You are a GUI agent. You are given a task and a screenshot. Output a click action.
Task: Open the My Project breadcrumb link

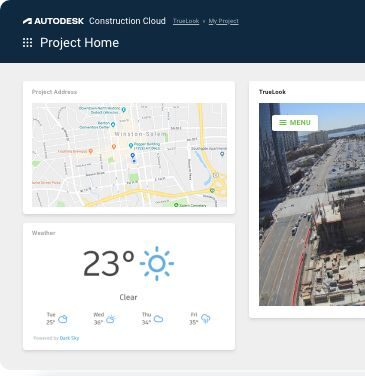pyautogui.click(x=224, y=21)
